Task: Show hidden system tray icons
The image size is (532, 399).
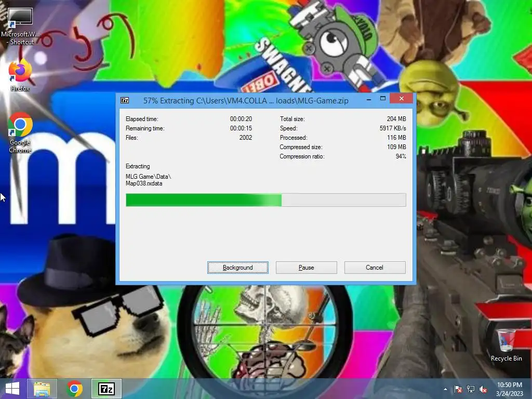Action: [x=445, y=389]
